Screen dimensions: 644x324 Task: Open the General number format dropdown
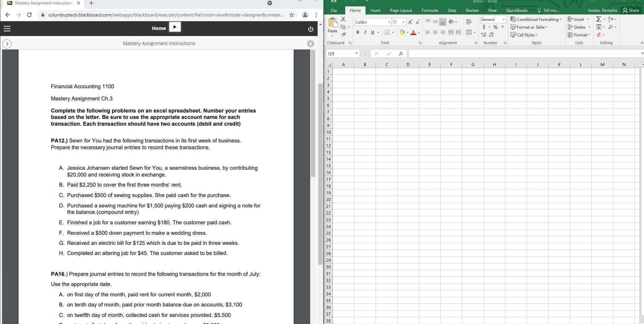point(504,20)
